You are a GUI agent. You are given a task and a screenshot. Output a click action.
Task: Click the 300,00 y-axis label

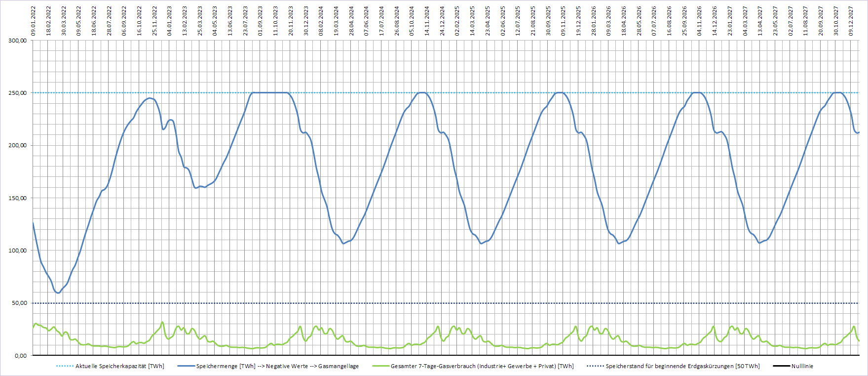pos(18,41)
